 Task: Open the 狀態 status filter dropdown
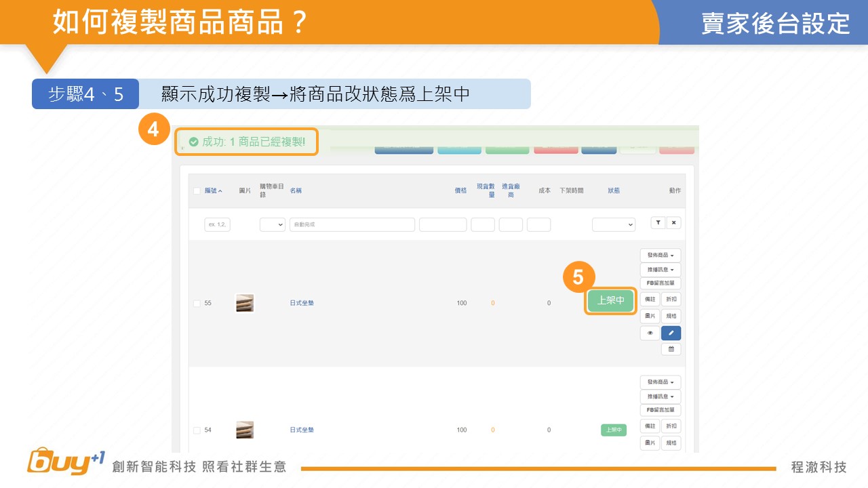[613, 224]
